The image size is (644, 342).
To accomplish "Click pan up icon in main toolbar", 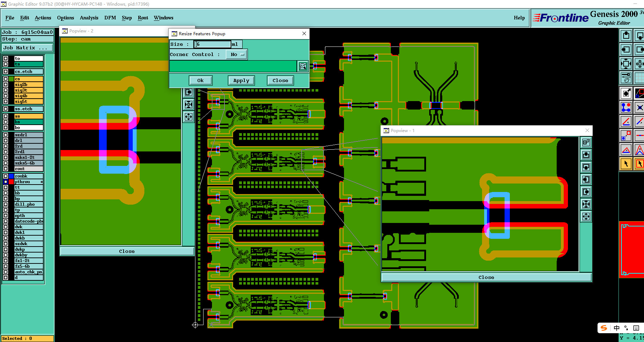I will click(x=626, y=35).
